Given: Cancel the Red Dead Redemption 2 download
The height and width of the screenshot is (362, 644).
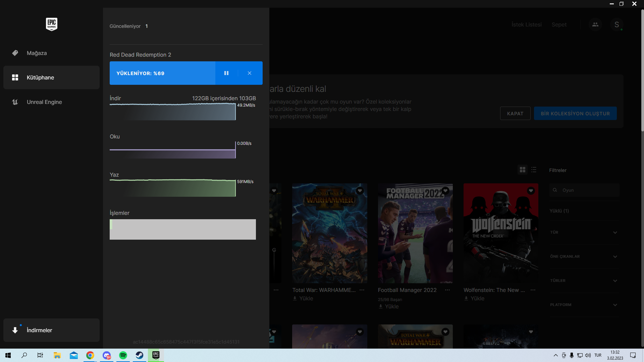Looking at the screenshot, I should pyautogui.click(x=250, y=73).
